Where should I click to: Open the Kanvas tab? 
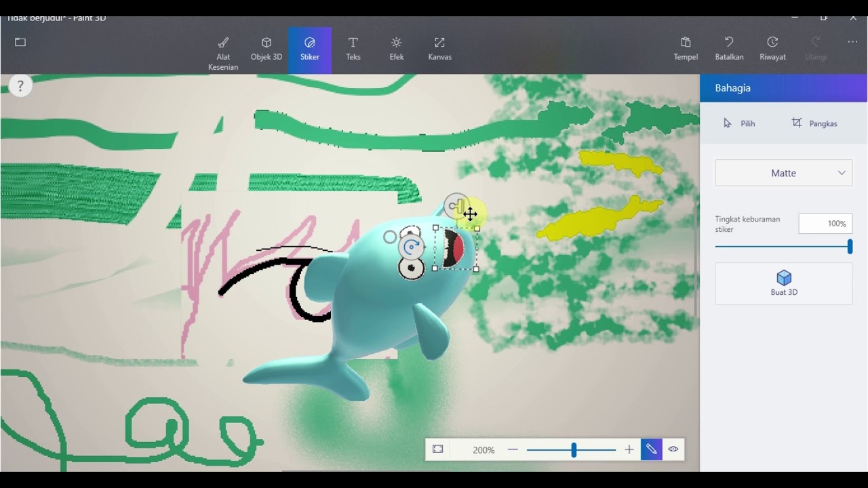pyautogui.click(x=440, y=51)
